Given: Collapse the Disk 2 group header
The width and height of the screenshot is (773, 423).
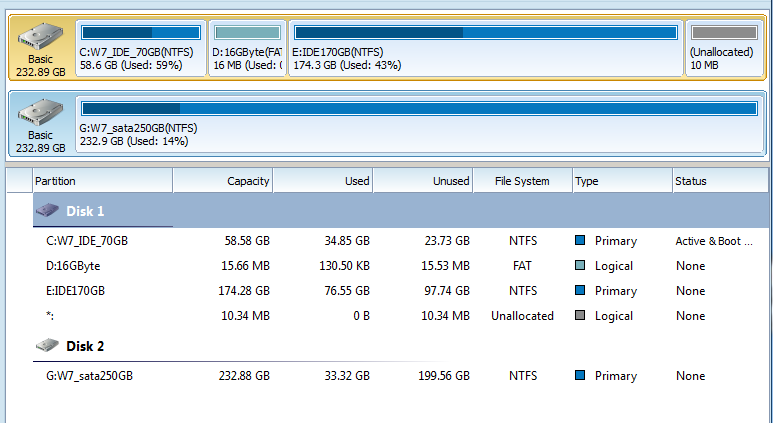Looking at the screenshot, I should (x=400, y=346).
